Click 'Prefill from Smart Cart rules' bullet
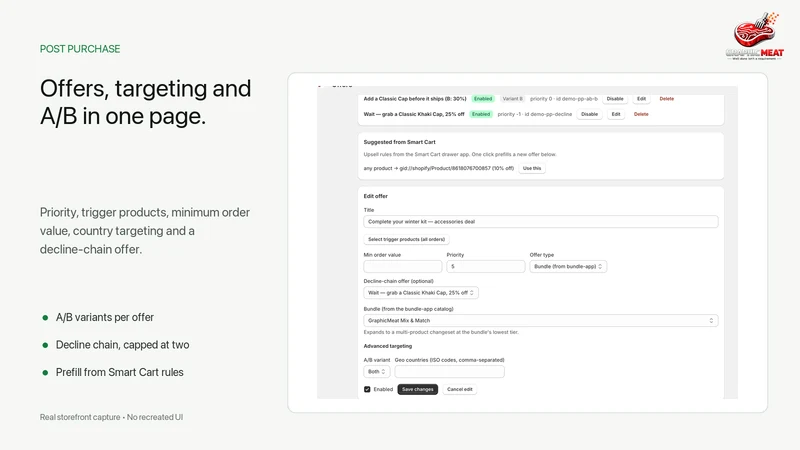This screenshot has height=450, width=800. tap(119, 372)
